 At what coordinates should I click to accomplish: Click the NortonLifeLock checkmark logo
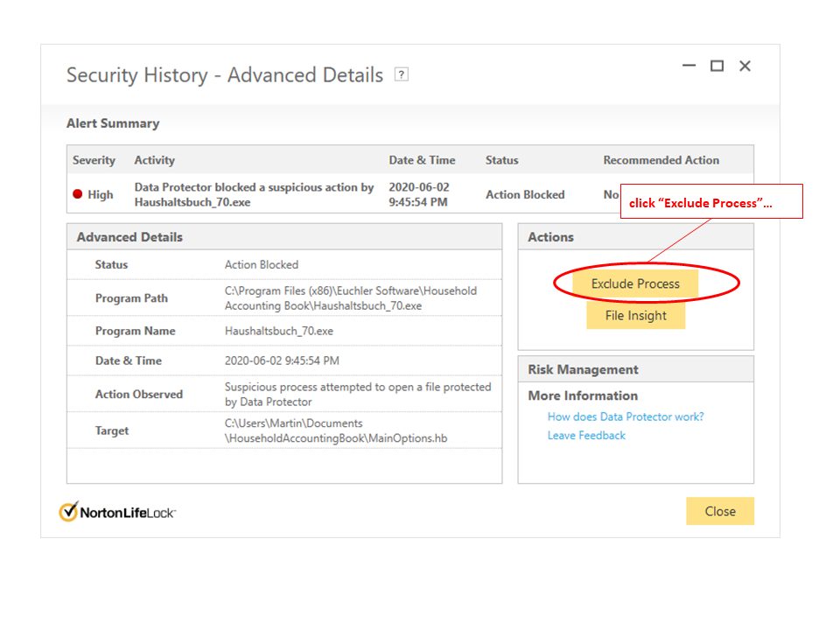(x=68, y=512)
